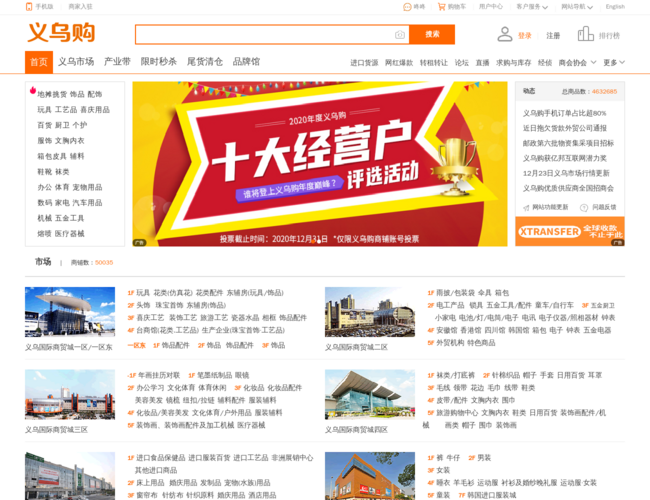Click the 义乌购 logo

[61, 32]
